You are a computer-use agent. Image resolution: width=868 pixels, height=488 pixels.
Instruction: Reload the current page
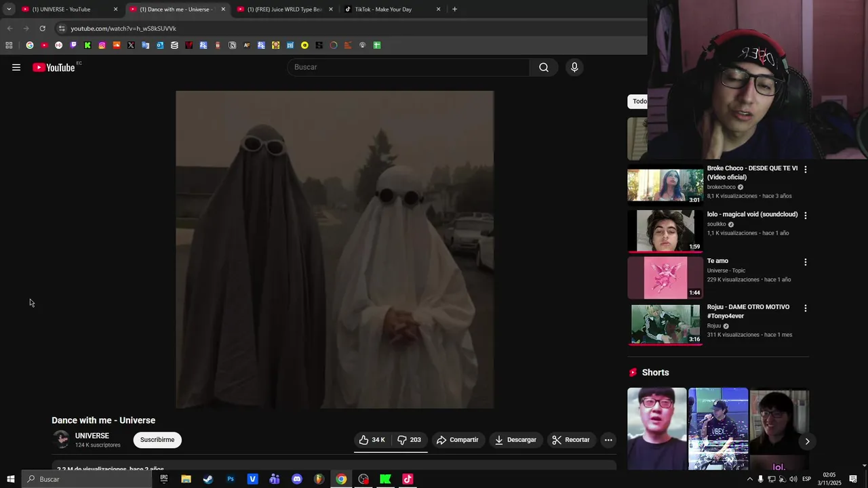(42, 28)
